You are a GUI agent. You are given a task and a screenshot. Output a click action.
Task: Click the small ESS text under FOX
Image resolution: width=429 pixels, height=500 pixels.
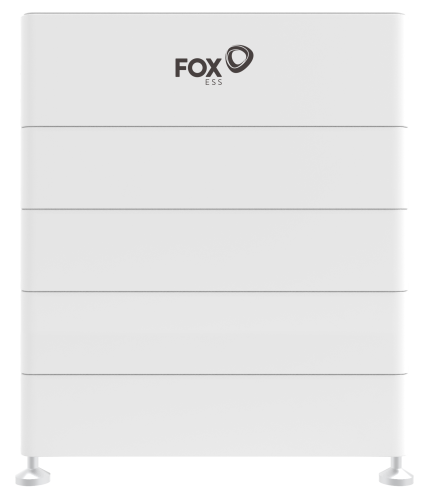click(x=214, y=82)
